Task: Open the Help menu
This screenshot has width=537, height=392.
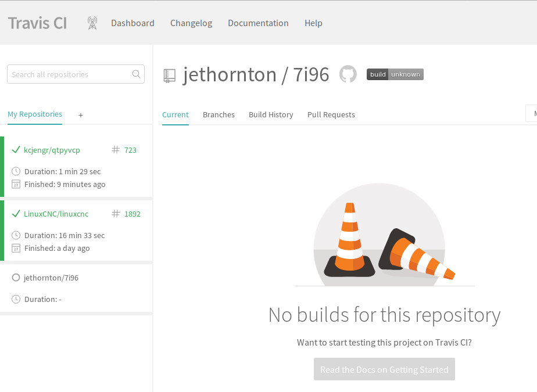Action: coord(313,23)
